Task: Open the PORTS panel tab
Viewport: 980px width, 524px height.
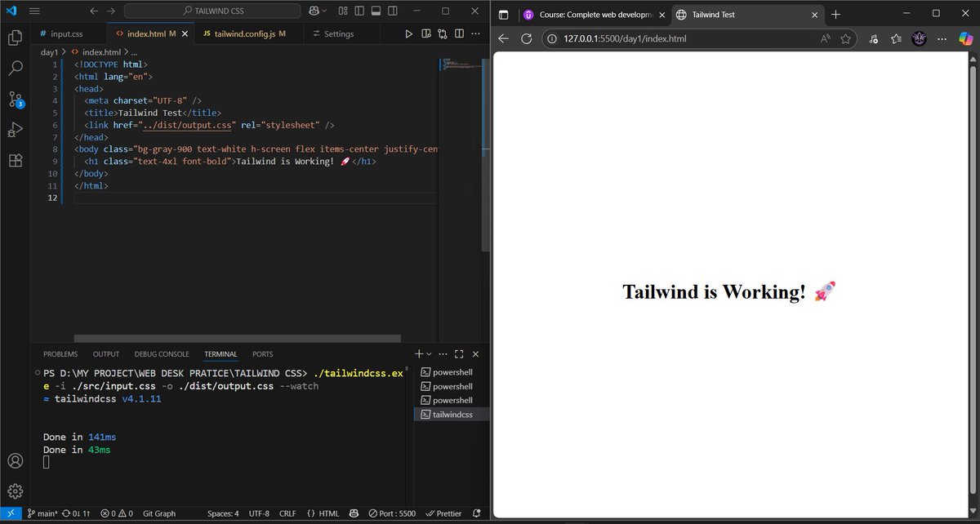Action: pyautogui.click(x=263, y=354)
